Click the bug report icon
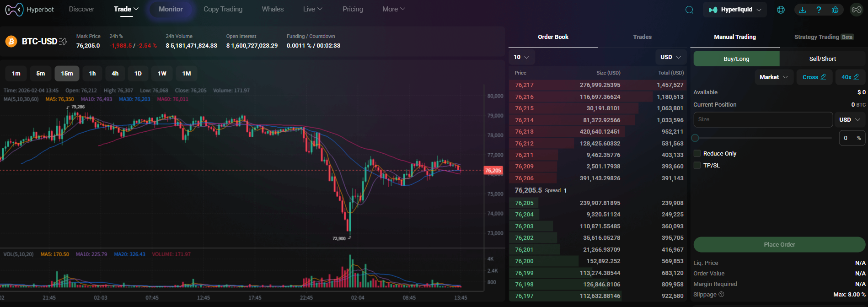This screenshot has width=868, height=307. pyautogui.click(x=835, y=10)
